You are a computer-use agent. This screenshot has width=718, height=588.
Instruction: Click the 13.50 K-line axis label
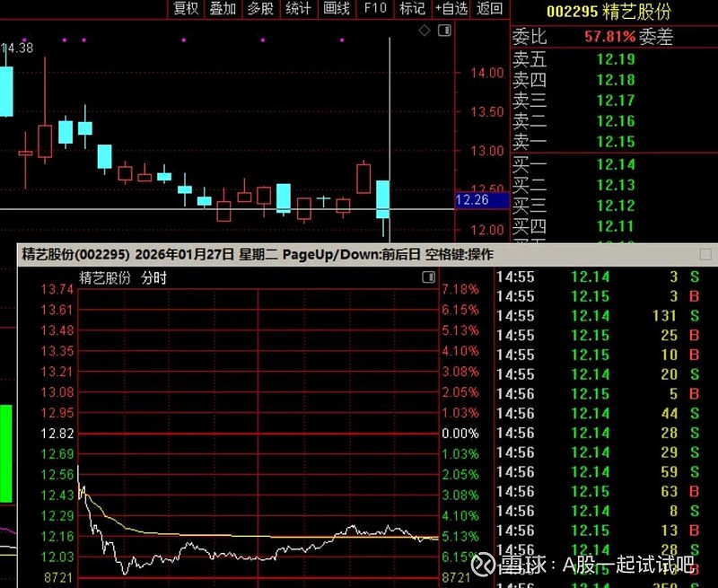click(487, 111)
